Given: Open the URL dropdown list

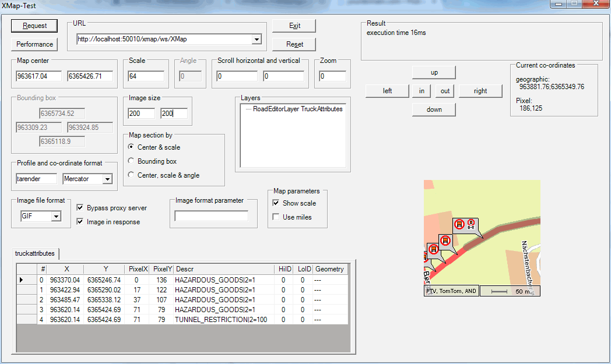Looking at the screenshot, I should (x=256, y=40).
